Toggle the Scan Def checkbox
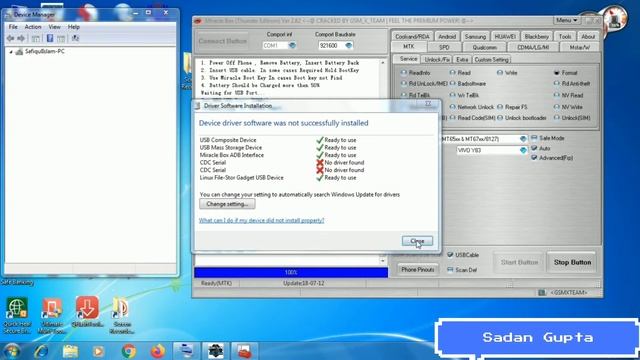 pos(450,270)
